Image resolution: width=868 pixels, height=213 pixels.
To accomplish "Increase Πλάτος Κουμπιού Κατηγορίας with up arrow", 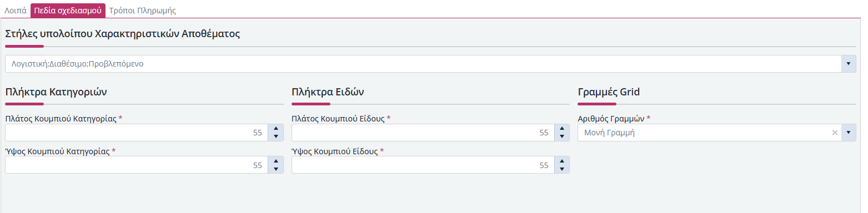I will click(x=276, y=129).
